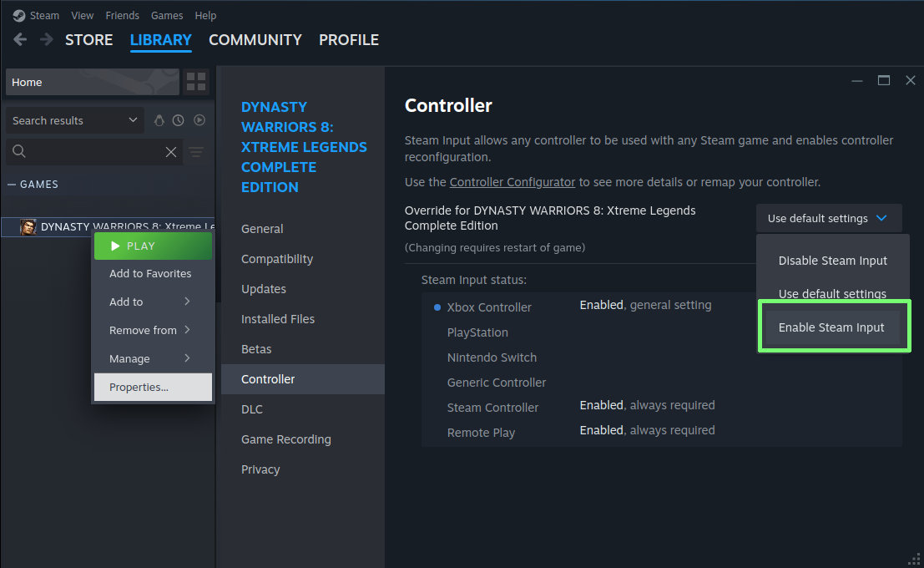Image resolution: width=924 pixels, height=568 pixels.
Task: Expand the Add to submenu
Action: click(153, 302)
